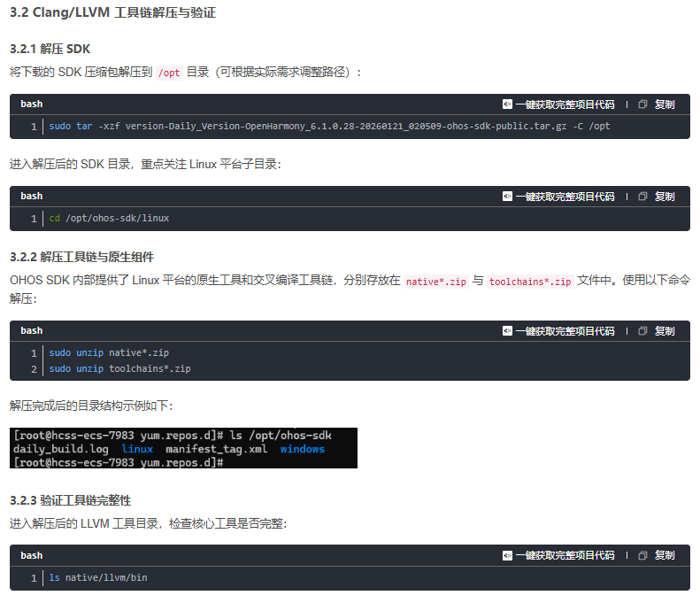This screenshot has width=700, height=603.
Task: Copy the ls native/llvm/bin code
Action: [665, 555]
